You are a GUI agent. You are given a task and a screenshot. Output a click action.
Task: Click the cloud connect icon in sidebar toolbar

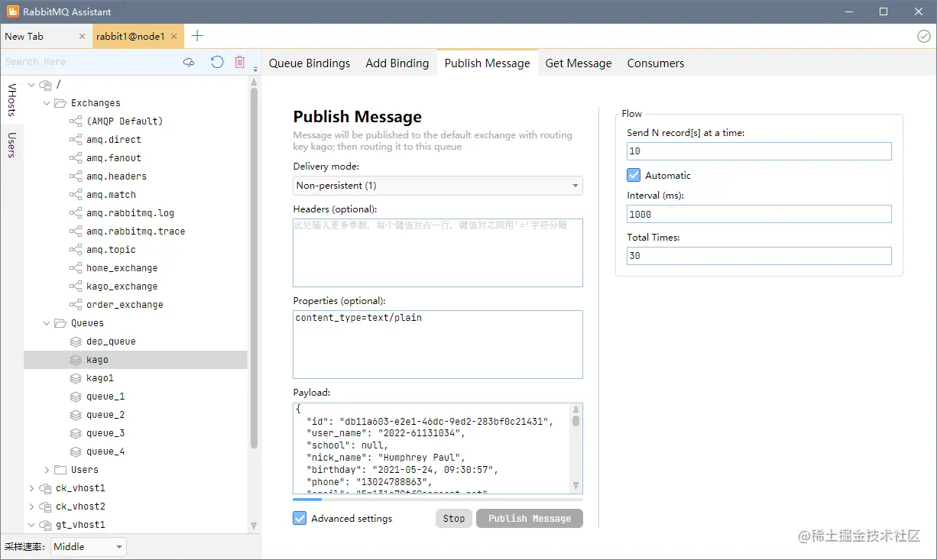pyautogui.click(x=189, y=63)
